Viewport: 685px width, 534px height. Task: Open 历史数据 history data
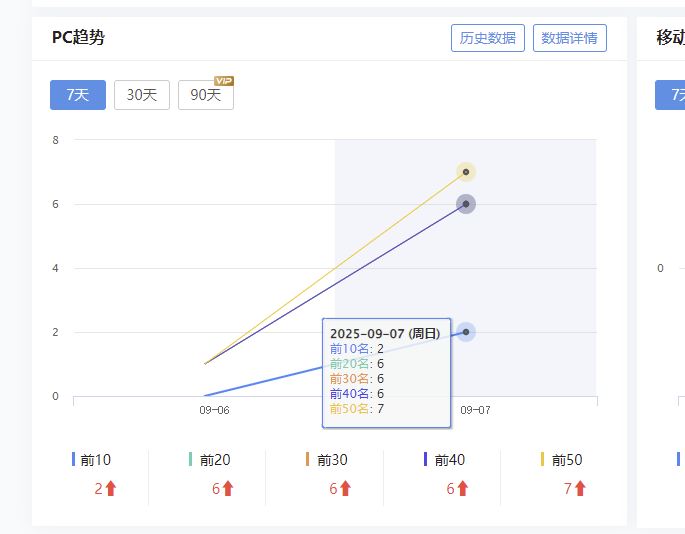click(x=488, y=38)
